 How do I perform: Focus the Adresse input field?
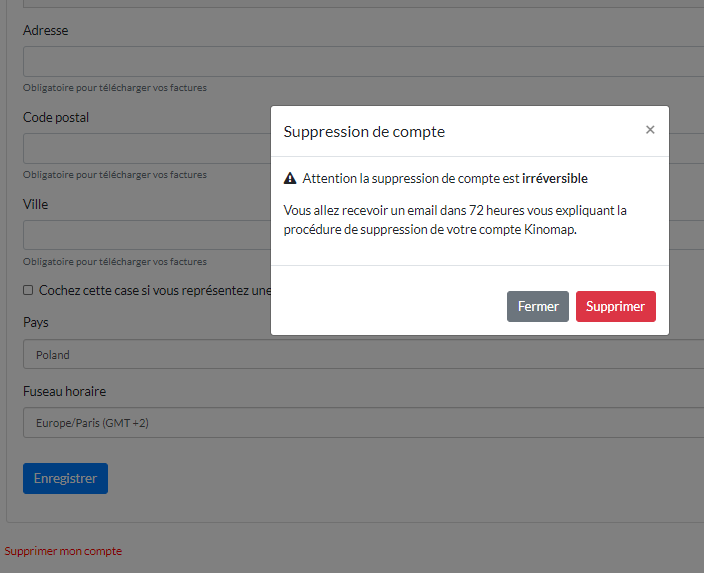pos(363,61)
